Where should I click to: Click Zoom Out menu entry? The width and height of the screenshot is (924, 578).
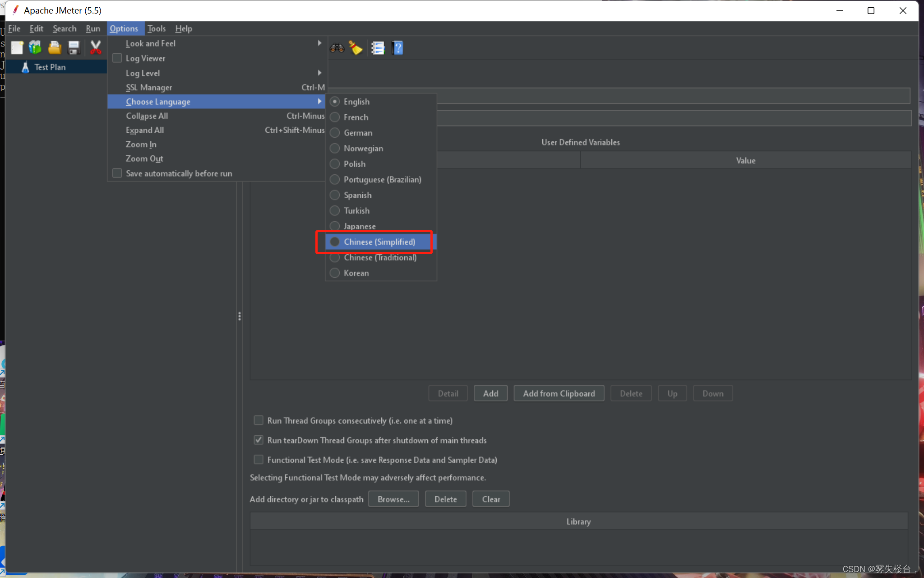click(x=217, y=158)
